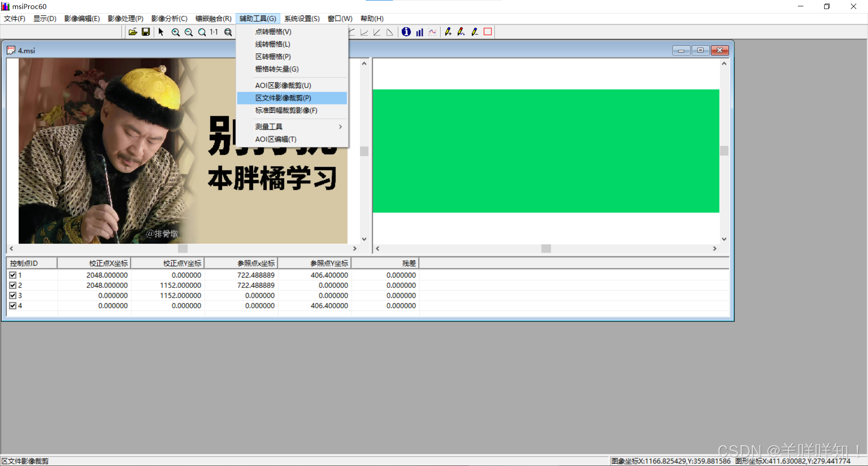Click the open file folder icon
This screenshot has height=466, width=868.
click(132, 32)
